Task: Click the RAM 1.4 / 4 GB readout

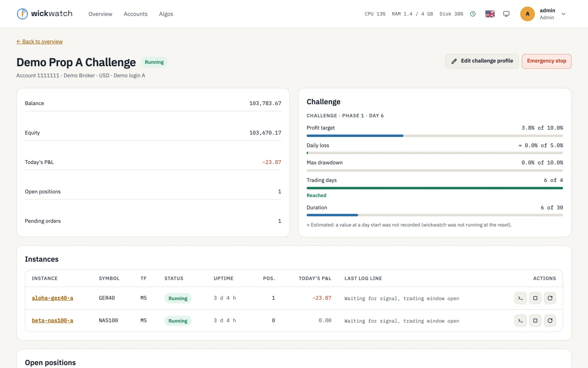Action: [412, 14]
